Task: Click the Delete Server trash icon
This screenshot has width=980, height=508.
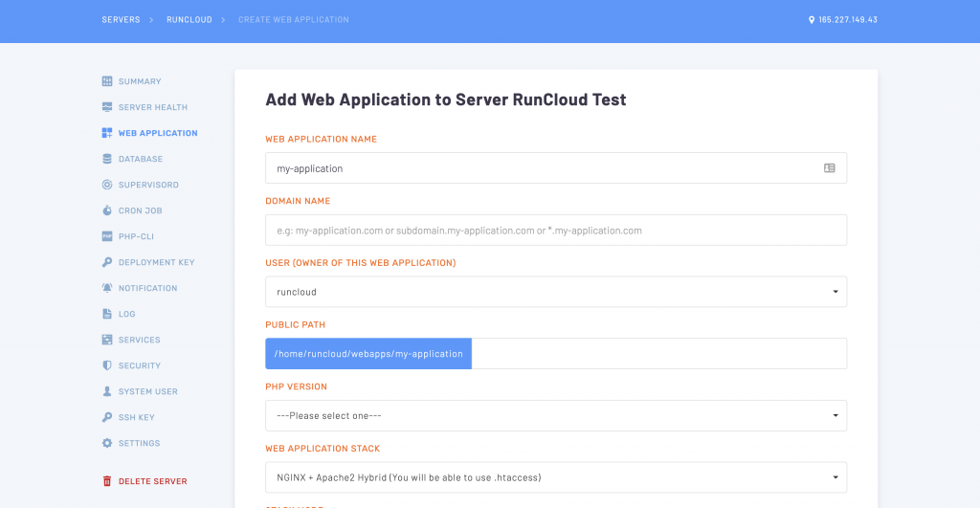Action: (x=107, y=481)
